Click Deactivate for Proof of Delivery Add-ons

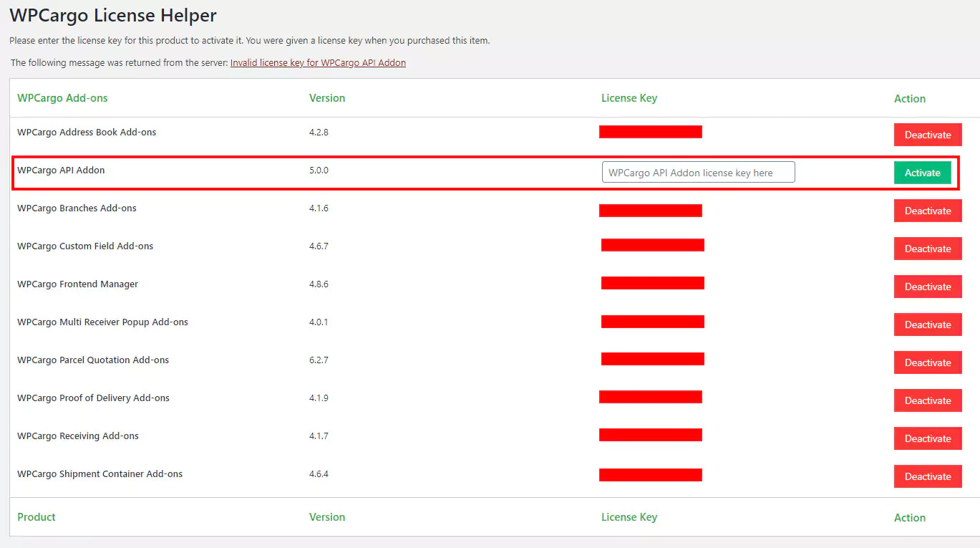coord(927,400)
